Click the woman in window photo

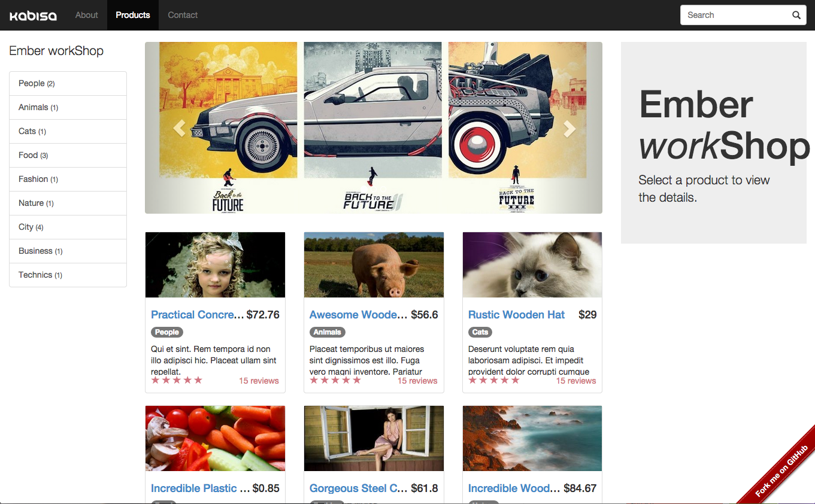coord(374,438)
